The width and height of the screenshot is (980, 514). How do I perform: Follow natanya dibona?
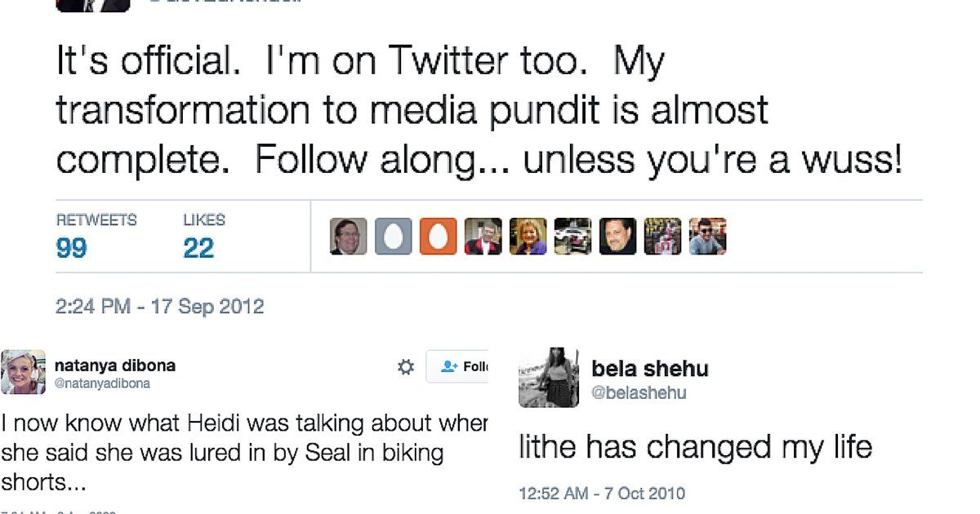tap(465, 367)
